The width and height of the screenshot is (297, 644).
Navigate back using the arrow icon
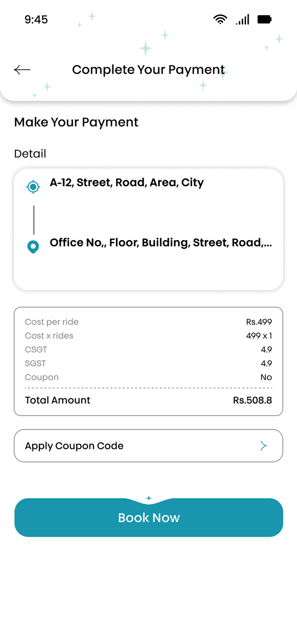pos(21,70)
